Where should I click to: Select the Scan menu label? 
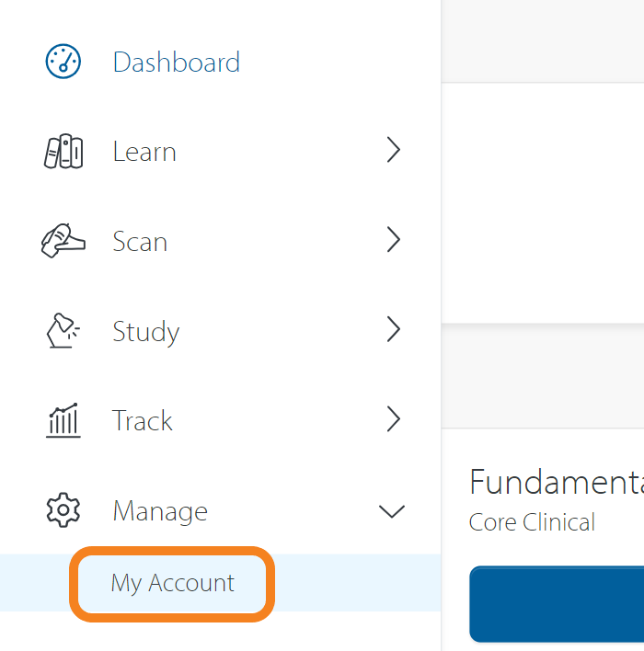point(140,241)
